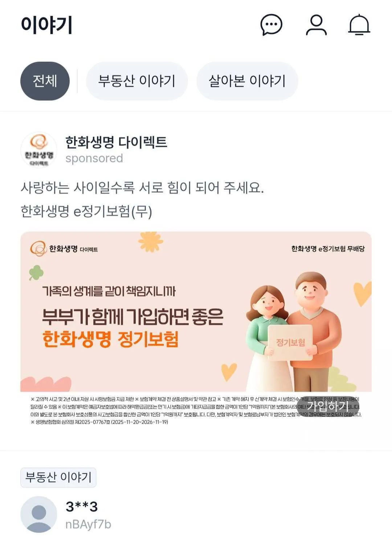Screen dimensions: 392x545
Task: Tap the sponsored label under the advertiser
Action: (x=94, y=158)
